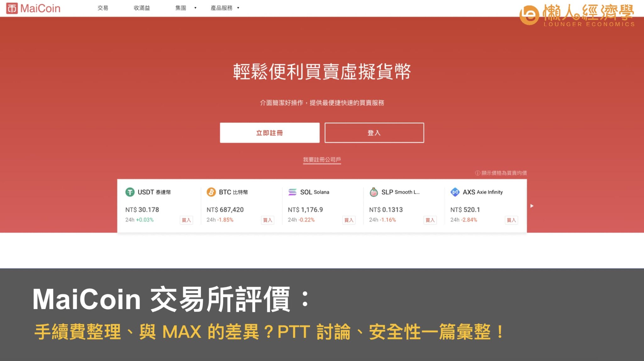Show next coins with carousel arrow
644x361 pixels.
[x=532, y=206]
